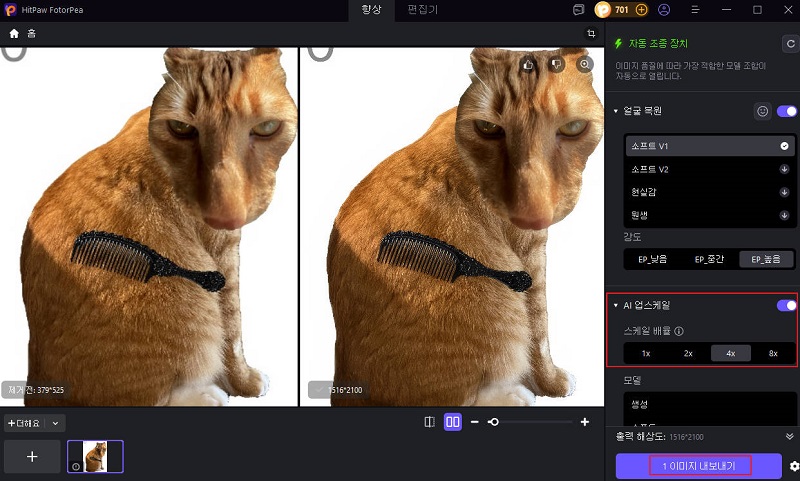
Task: Collapse the AI 업스케일 section arrow
Action: [x=616, y=305]
